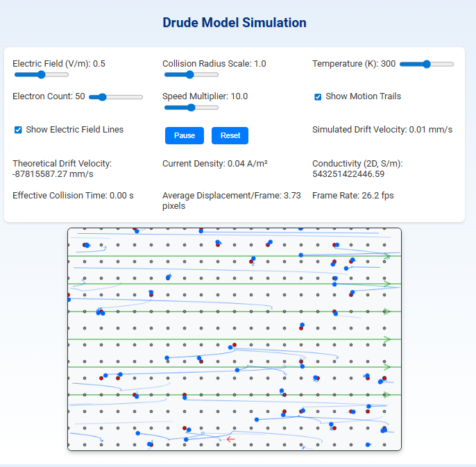Click the Effective Collision Time readout
This screenshot has width=476, height=467.
point(73,196)
